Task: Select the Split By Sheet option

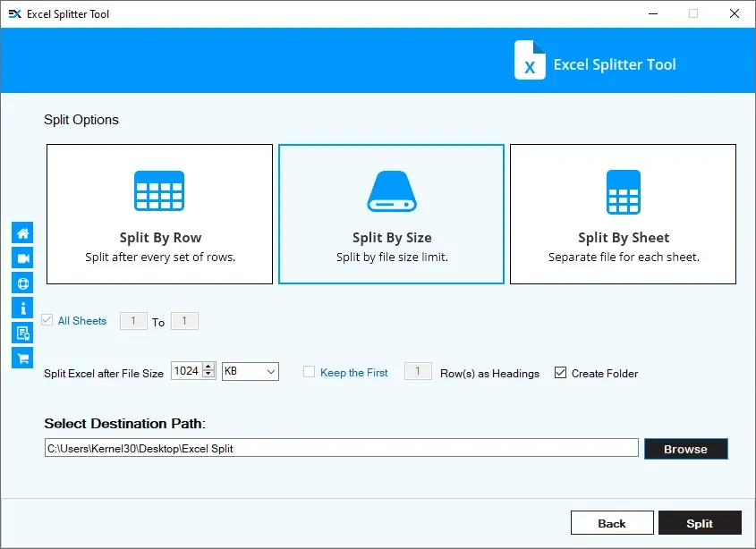Action: click(623, 215)
